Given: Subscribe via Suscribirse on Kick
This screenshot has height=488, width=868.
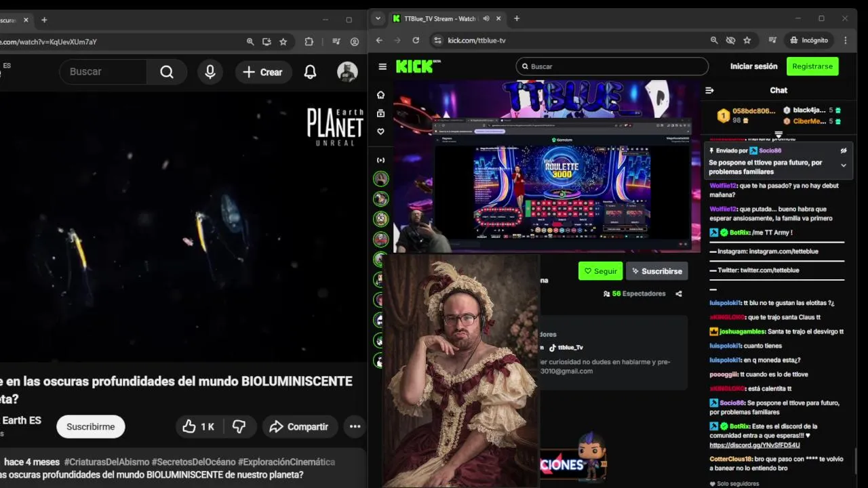Looking at the screenshot, I should 656,271.
